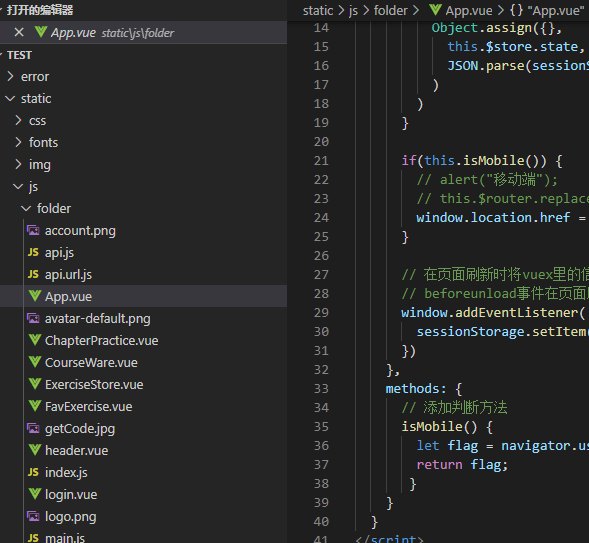Open account.png from the file tree
Image resolution: width=589 pixels, height=543 pixels.
point(80,231)
